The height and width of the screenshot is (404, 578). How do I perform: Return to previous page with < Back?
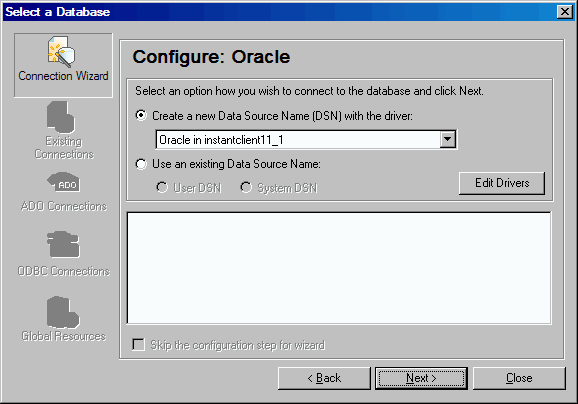[x=324, y=378]
